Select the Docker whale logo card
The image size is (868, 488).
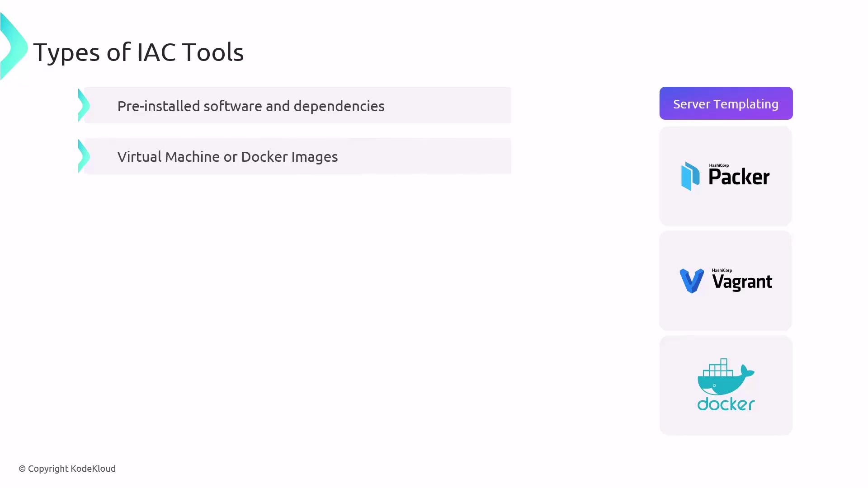click(x=726, y=385)
